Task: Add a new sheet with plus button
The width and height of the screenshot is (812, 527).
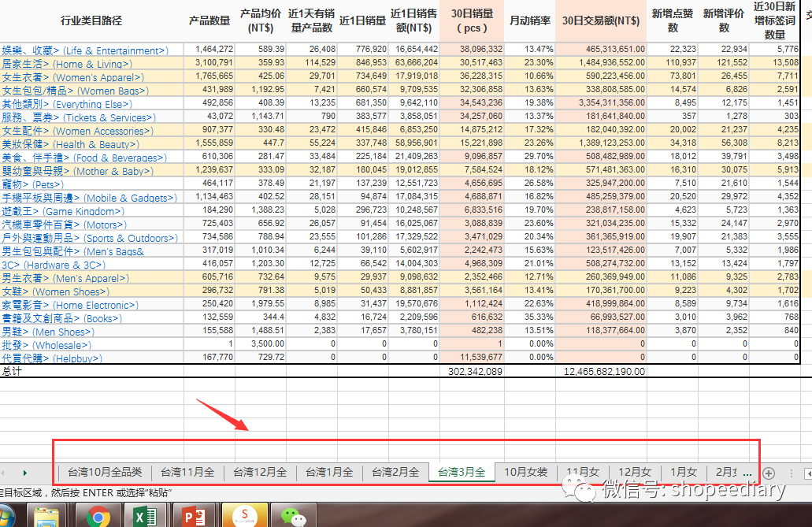Action: click(x=769, y=473)
